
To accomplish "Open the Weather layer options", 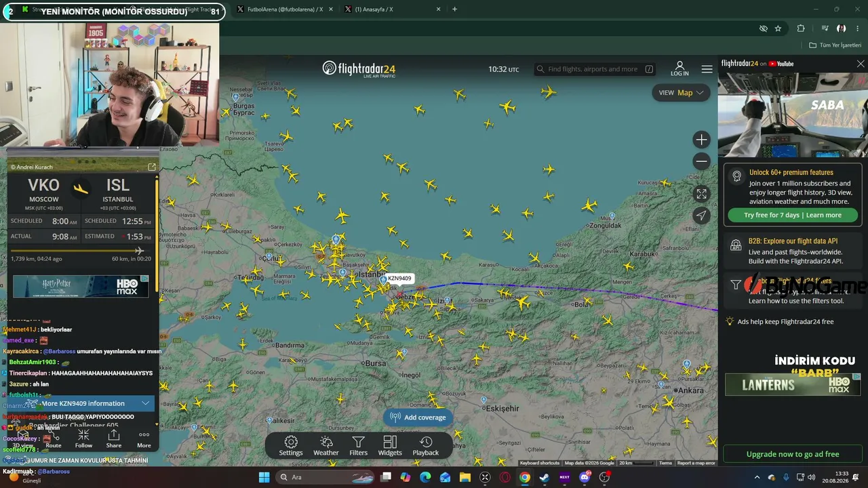I will point(325,446).
